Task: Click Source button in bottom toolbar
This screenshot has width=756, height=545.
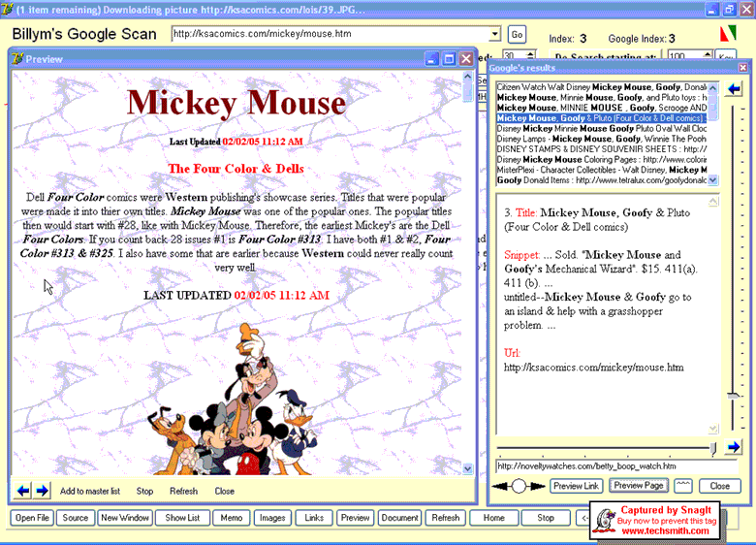Action: 76,518
